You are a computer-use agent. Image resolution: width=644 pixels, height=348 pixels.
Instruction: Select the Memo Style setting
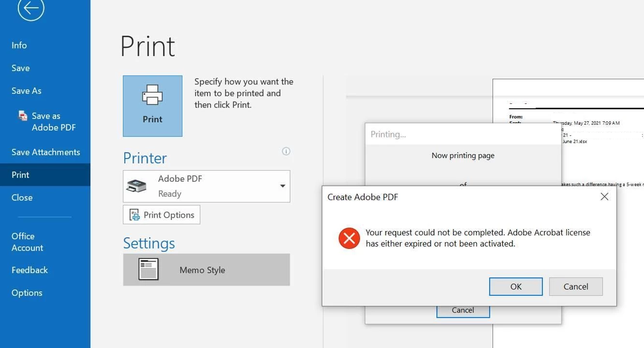pos(206,270)
